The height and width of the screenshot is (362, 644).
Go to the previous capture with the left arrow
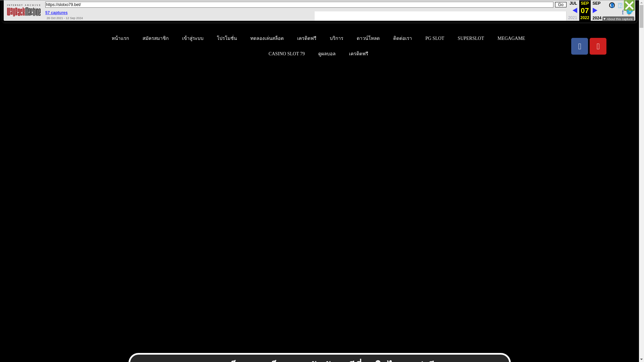pyautogui.click(x=575, y=10)
